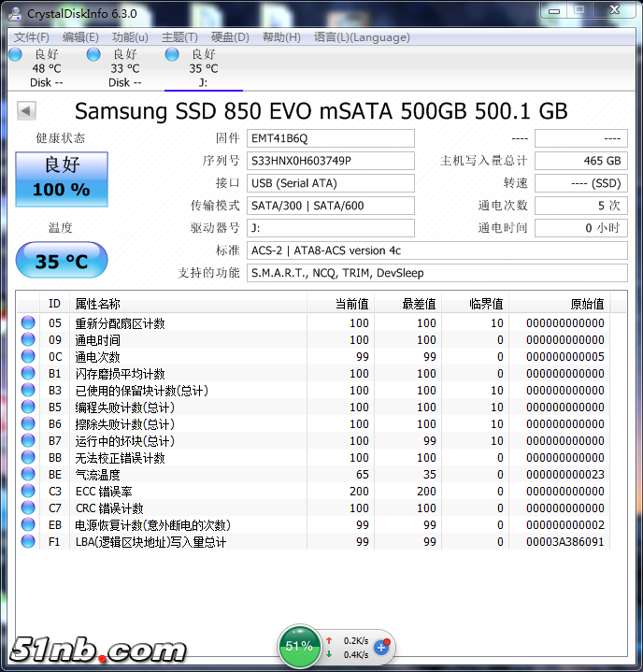Open the 语言(L)(Language) menu
The width and height of the screenshot is (643, 672).
(362, 37)
